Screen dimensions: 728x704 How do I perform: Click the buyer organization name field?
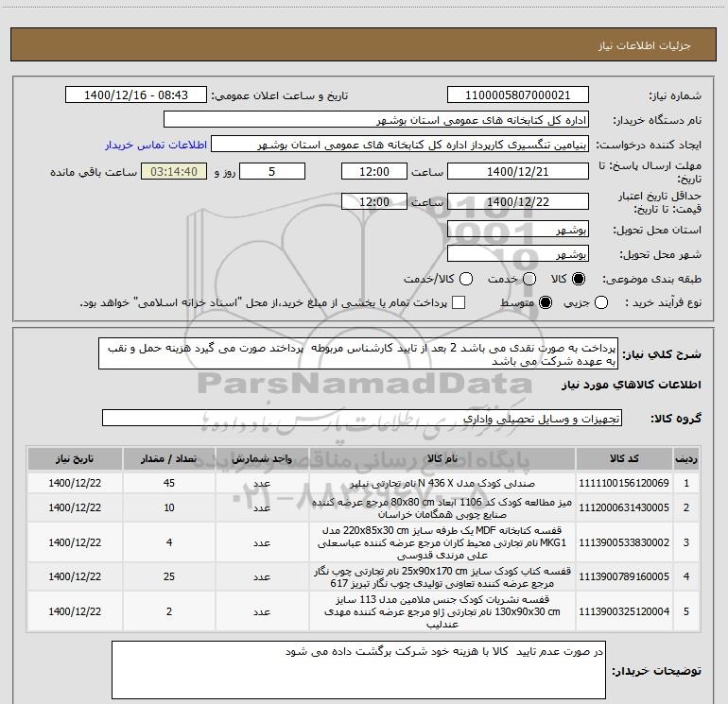click(376, 120)
